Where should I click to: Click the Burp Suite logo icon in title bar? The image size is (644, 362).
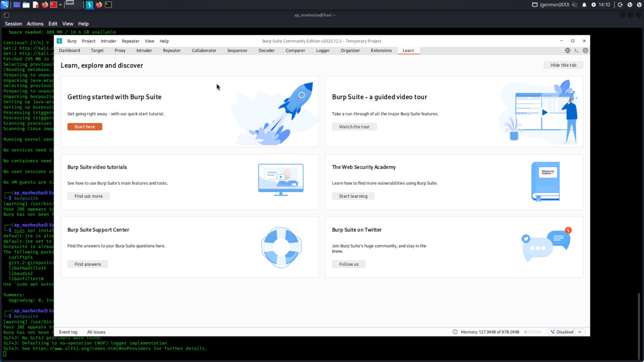(x=60, y=41)
